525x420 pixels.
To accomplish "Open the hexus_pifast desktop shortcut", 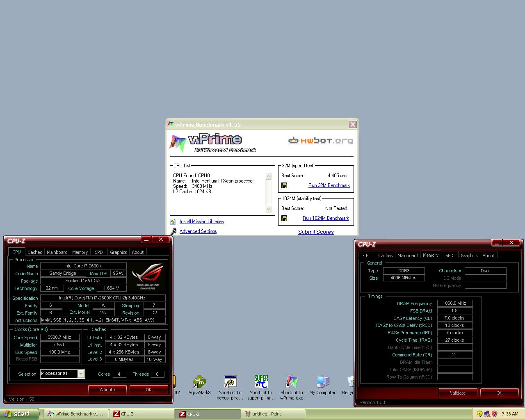I will pos(230,382).
